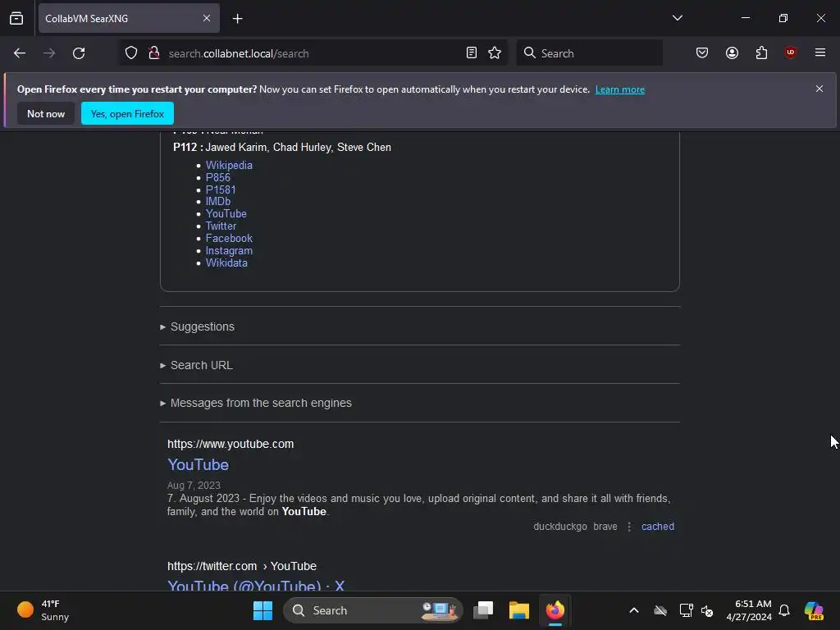Open the Wikipedia infobox link

coord(229,165)
